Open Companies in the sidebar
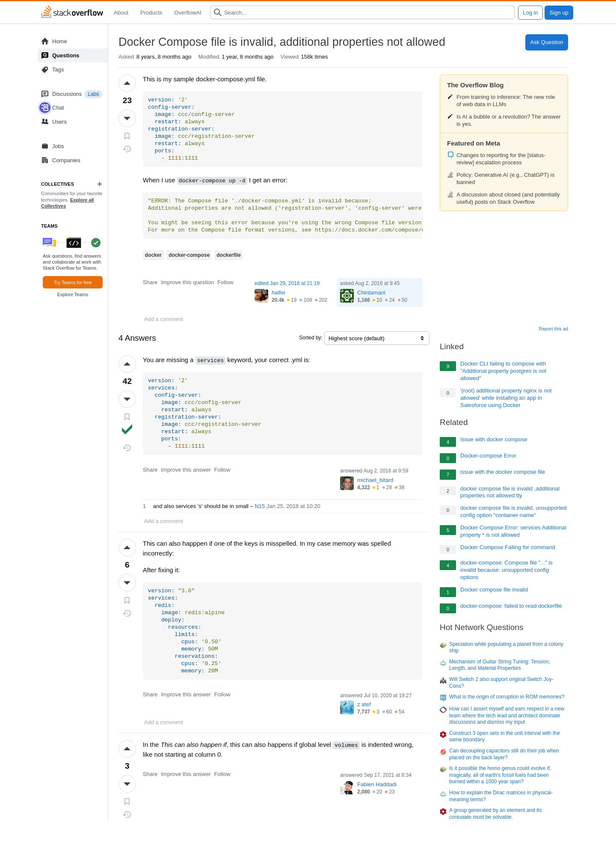The image size is (616, 856). (73, 160)
